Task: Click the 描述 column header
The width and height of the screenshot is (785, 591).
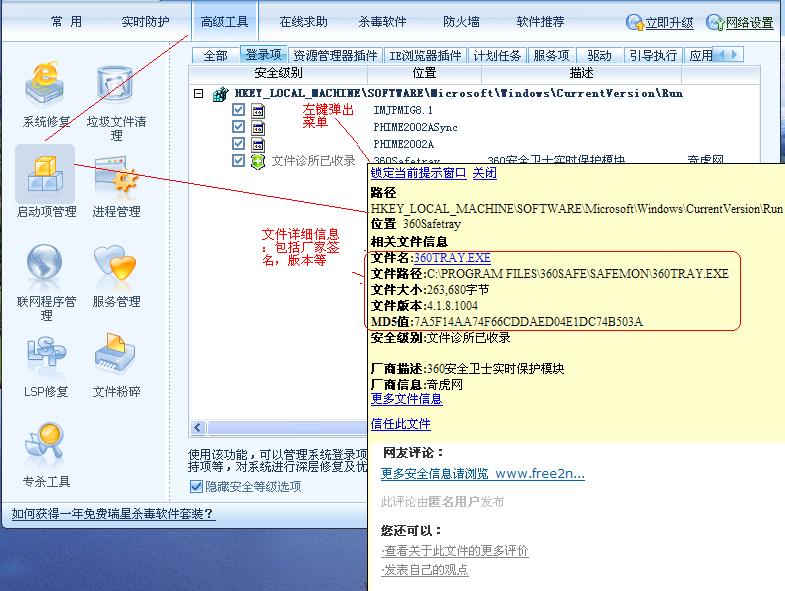Action: click(581, 73)
